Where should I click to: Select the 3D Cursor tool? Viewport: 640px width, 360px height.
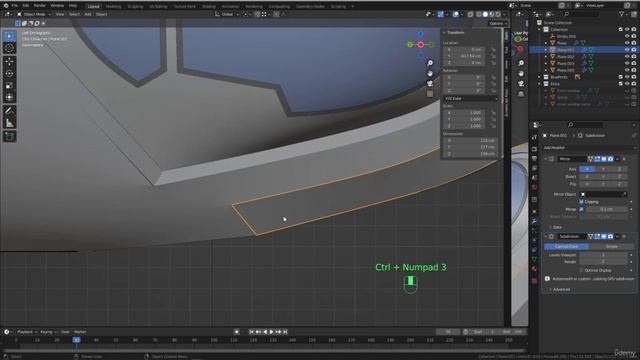tap(9, 48)
